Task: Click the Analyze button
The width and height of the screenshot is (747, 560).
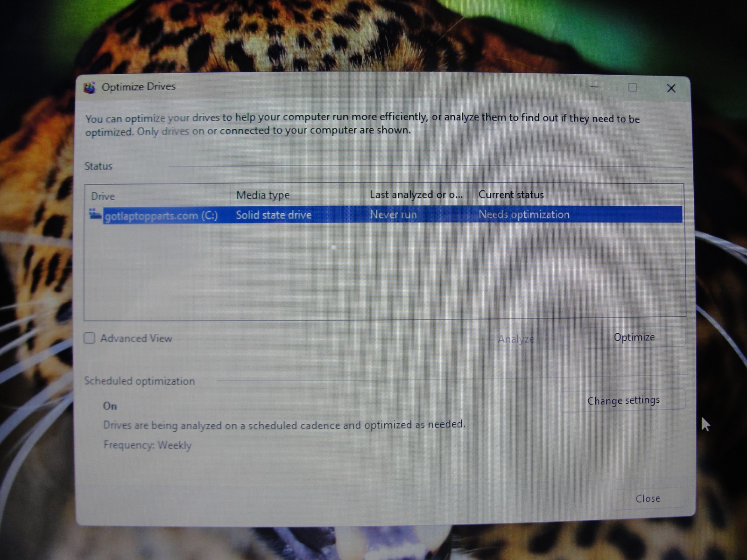Action: tap(515, 339)
